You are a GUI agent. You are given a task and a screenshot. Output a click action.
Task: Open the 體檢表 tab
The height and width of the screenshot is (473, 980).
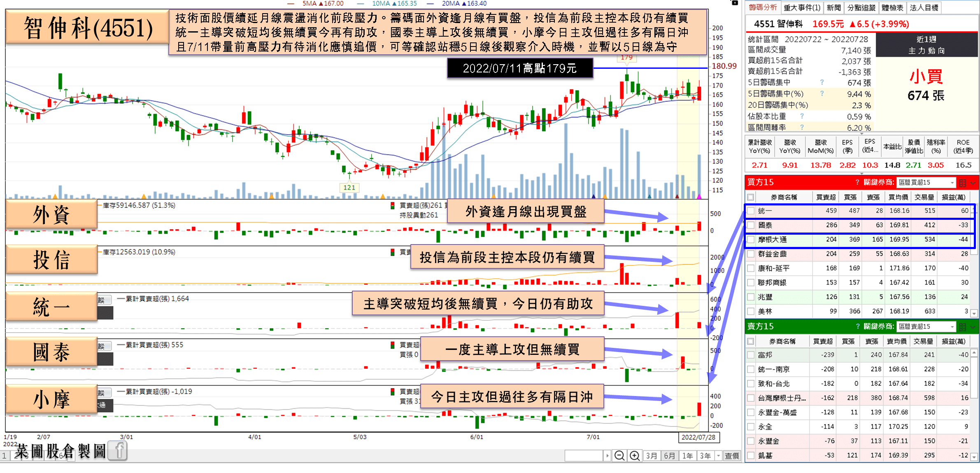892,7
